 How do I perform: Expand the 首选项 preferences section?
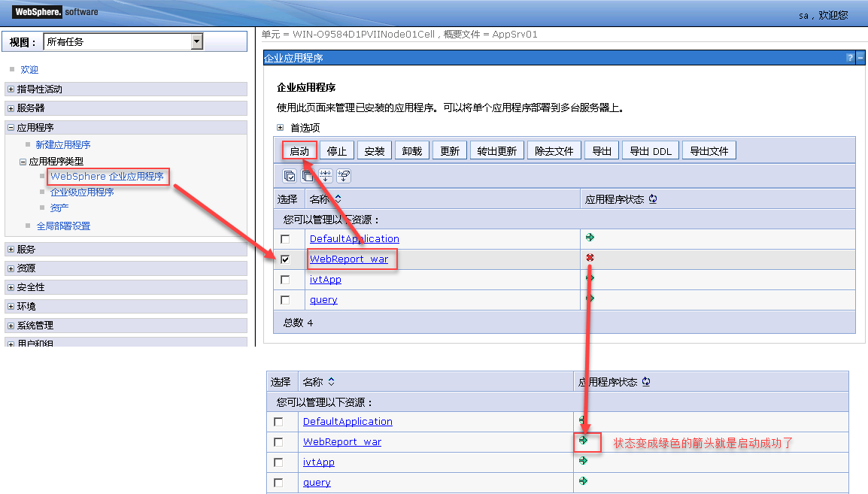pos(280,128)
